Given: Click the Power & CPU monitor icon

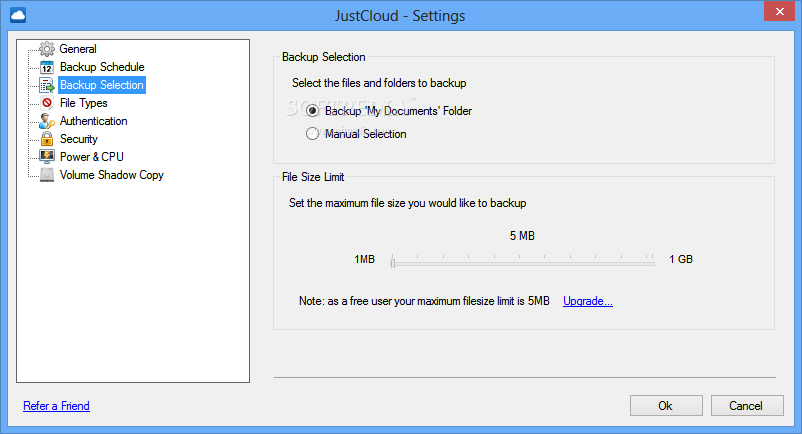Looking at the screenshot, I should pyautogui.click(x=47, y=156).
